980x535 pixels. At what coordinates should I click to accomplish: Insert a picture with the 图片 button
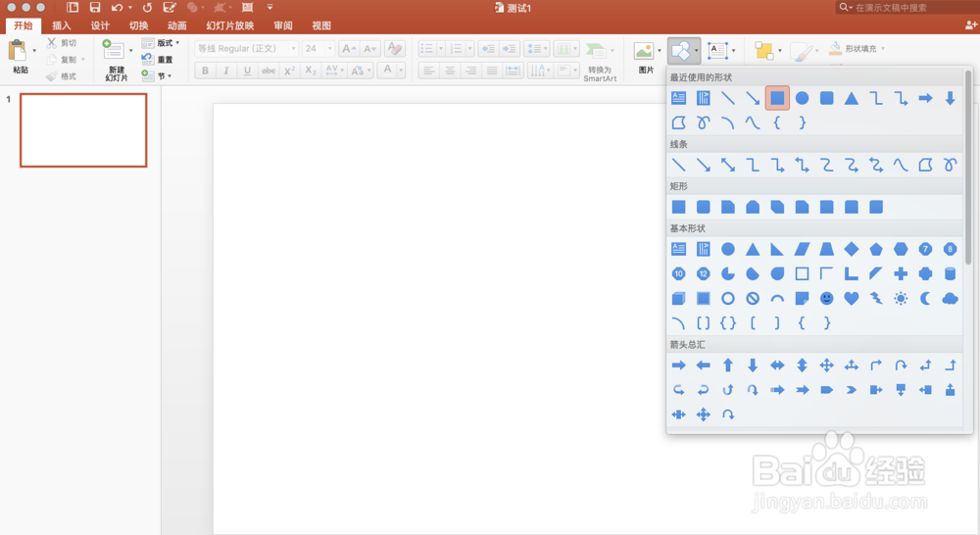pos(645,57)
